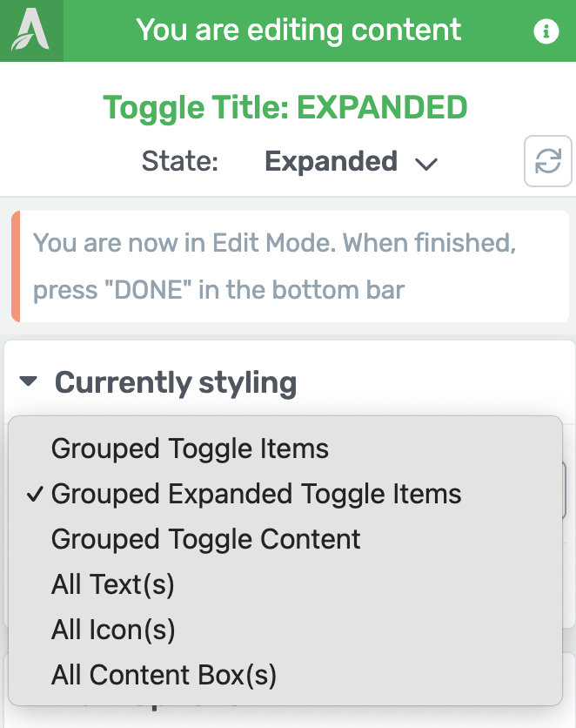This screenshot has height=728, width=576.
Task: Click the chevron next to Expanded
Action: click(425, 164)
